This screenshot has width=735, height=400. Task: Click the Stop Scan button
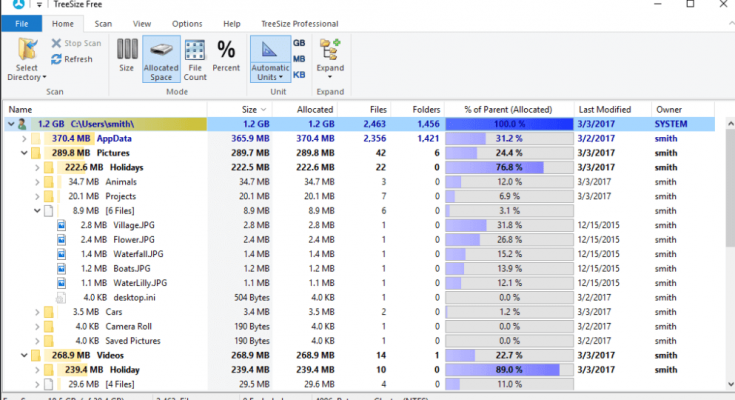pos(76,43)
